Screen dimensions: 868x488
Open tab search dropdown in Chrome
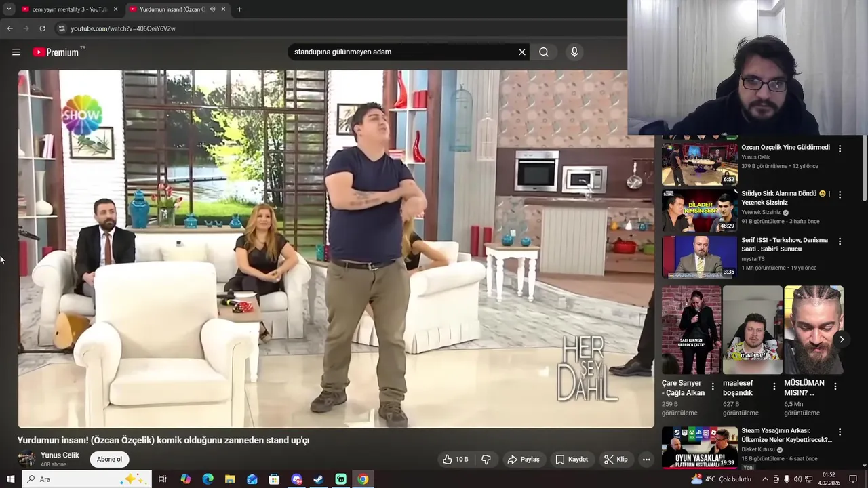[9, 9]
